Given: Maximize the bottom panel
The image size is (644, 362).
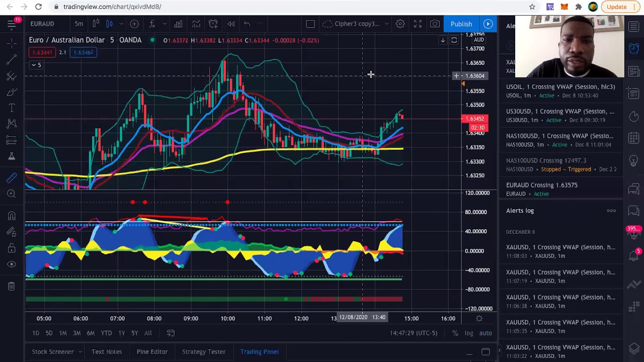Looking at the screenshot, I should tap(486, 351).
